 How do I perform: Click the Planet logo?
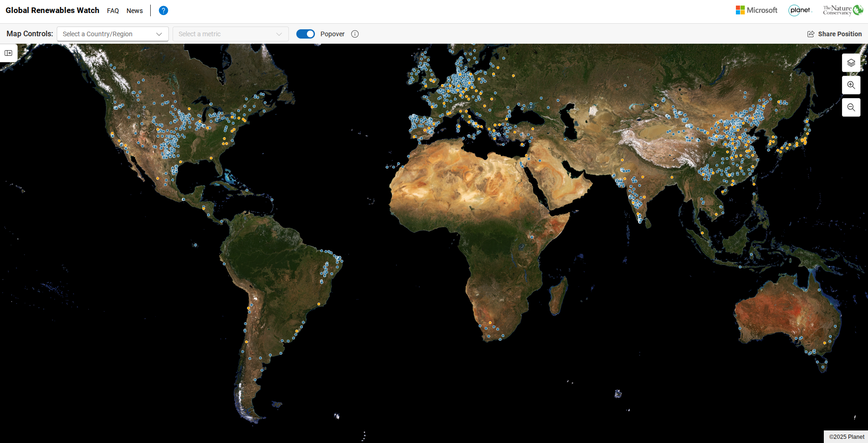tap(801, 10)
